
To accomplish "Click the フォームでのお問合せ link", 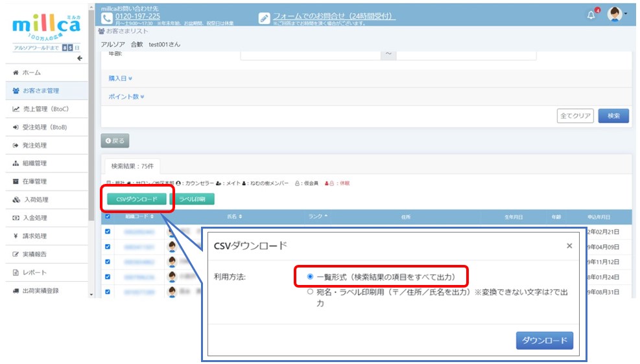I will tap(334, 16).
